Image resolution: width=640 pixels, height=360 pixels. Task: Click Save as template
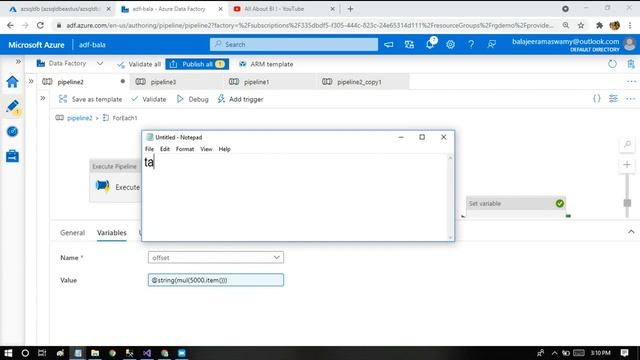tap(90, 99)
